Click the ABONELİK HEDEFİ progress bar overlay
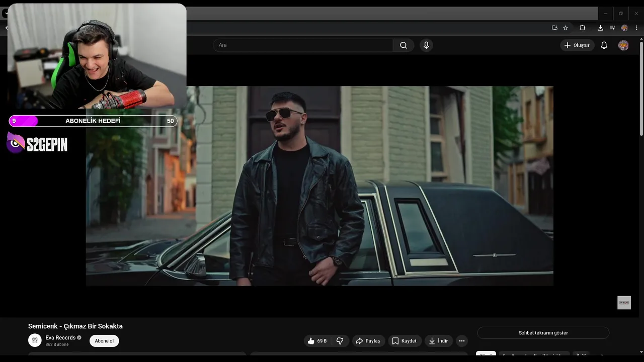 coord(93,121)
